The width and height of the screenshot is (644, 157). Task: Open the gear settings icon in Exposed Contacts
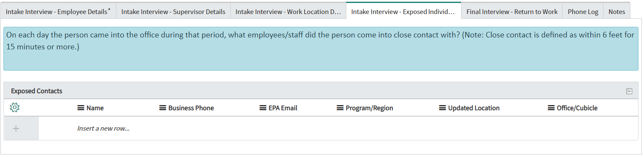pos(15,108)
